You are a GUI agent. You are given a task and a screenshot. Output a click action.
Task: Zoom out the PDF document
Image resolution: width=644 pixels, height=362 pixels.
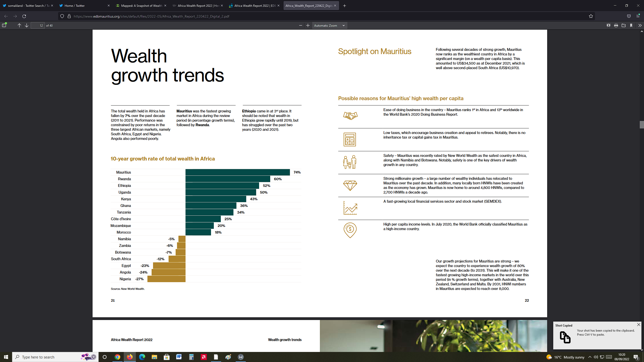300,25
